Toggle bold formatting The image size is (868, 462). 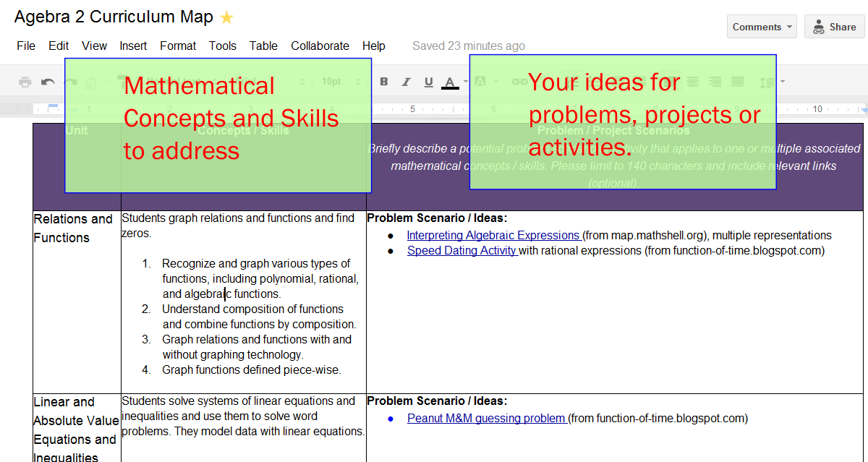point(384,82)
